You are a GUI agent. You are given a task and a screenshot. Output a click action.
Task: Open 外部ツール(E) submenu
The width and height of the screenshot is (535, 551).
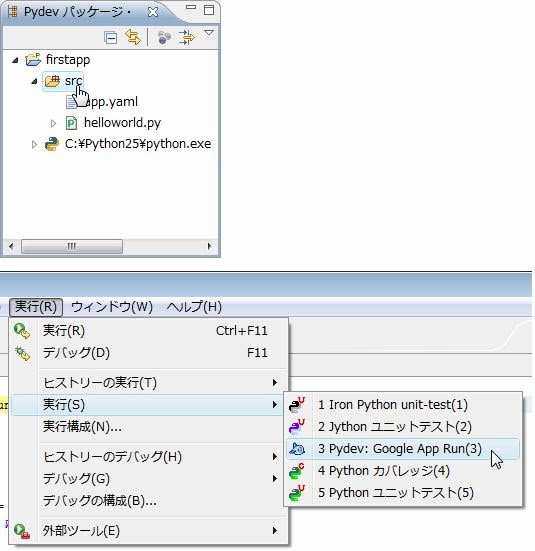coord(149,531)
